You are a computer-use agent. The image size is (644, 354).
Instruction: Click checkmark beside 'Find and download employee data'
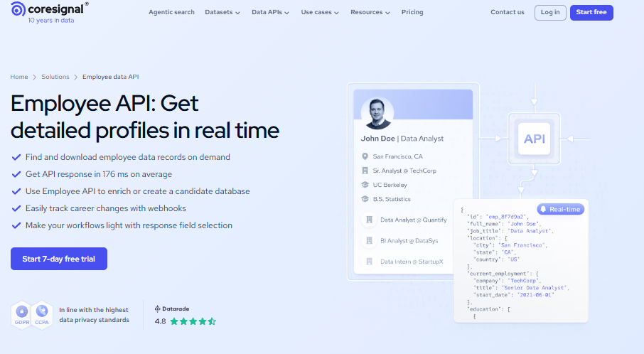click(16, 157)
